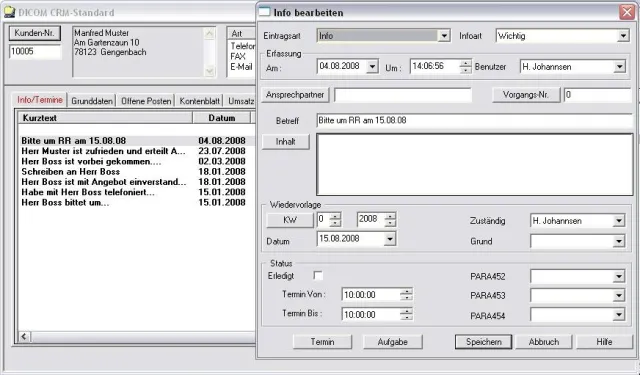This screenshot has height=375, width=640.
Task: Click the Betreff text field
Action: 475,120
